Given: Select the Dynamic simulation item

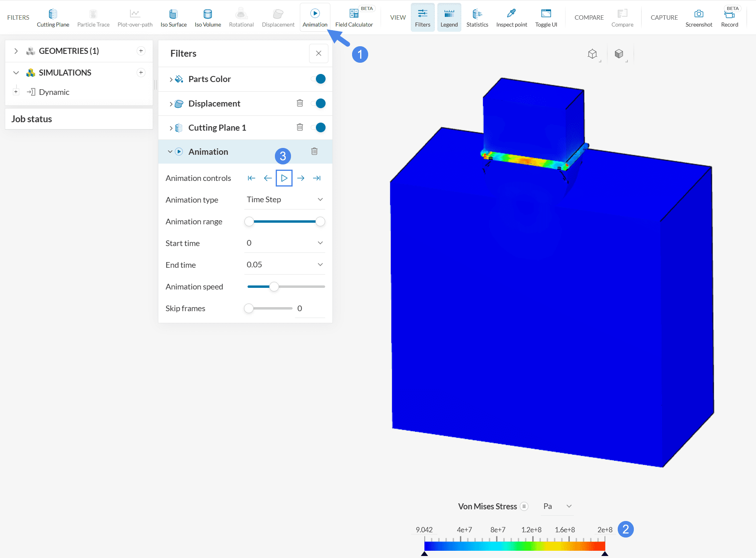Looking at the screenshot, I should click(54, 92).
